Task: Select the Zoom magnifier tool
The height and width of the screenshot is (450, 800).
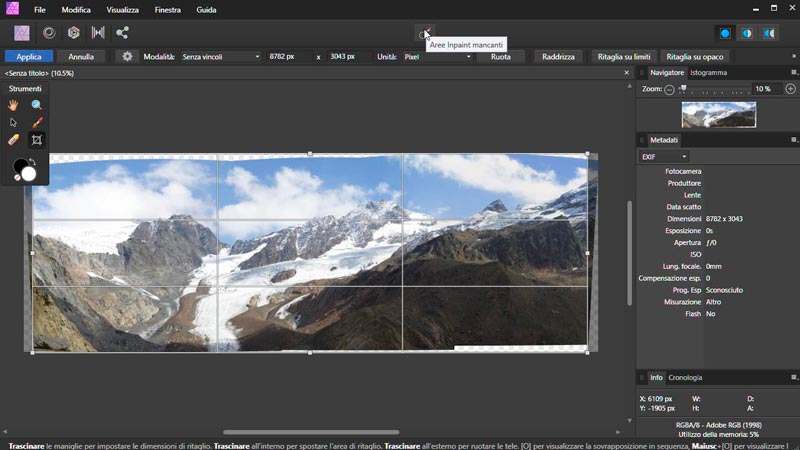Action: [x=37, y=105]
